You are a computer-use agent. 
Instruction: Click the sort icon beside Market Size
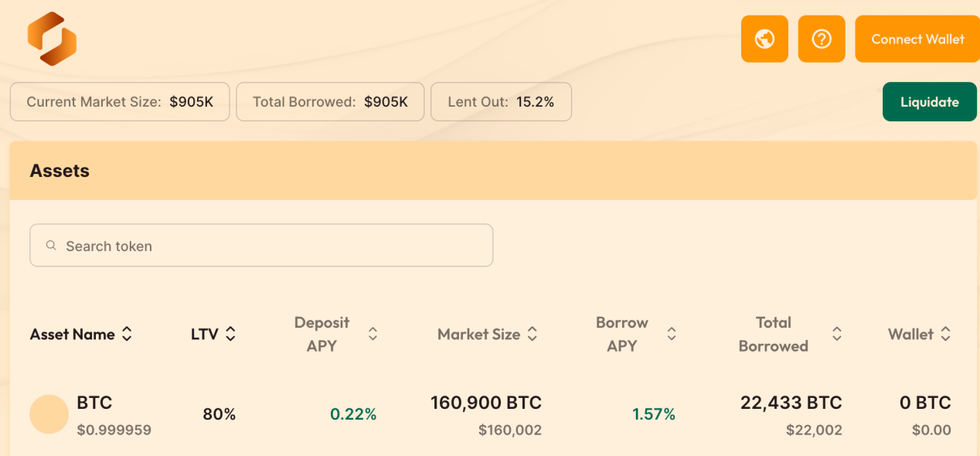coord(532,334)
